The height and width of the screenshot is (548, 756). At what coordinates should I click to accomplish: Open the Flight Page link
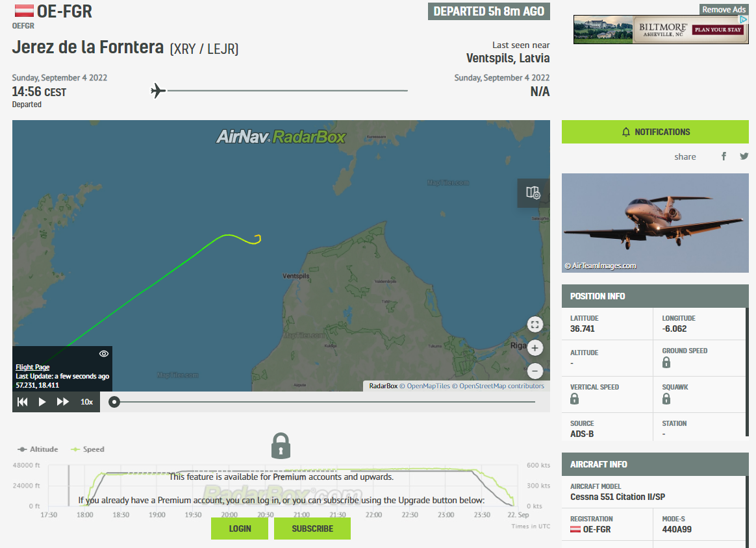32,367
